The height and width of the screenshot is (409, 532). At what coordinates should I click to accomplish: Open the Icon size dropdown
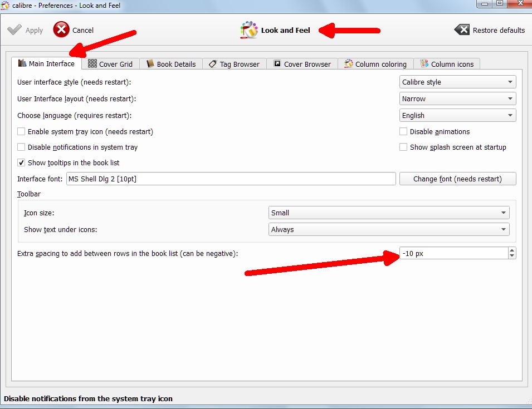pyautogui.click(x=389, y=213)
